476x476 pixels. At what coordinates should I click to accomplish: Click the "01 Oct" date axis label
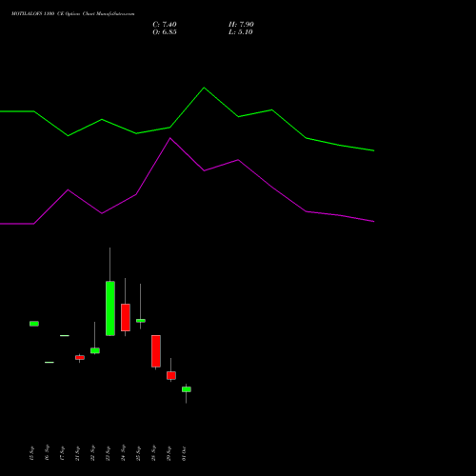(184, 453)
